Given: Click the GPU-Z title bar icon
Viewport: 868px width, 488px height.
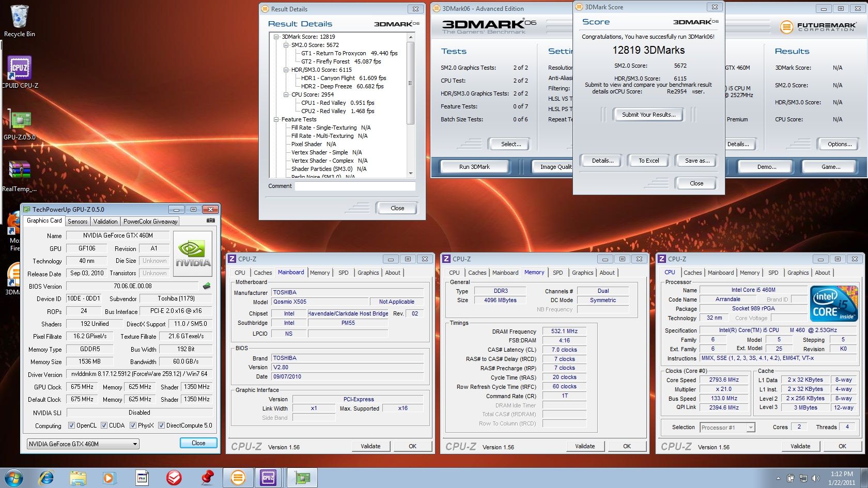Looking at the screenshot, I should (26, 209).
